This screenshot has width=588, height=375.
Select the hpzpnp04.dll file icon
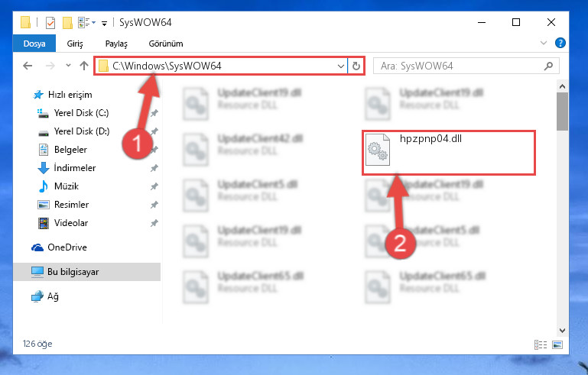[x=378, y=150]
